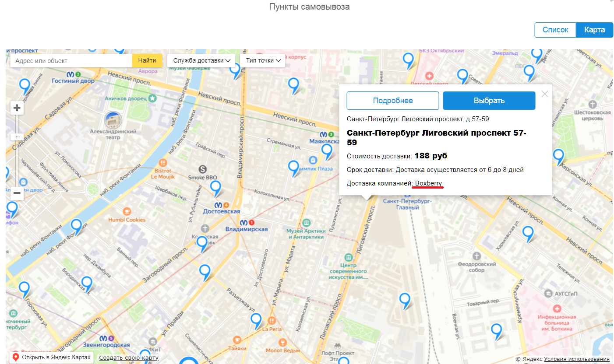Click the Достоевская metro station icon
The image size is (614, 364).
coord(218,205)
